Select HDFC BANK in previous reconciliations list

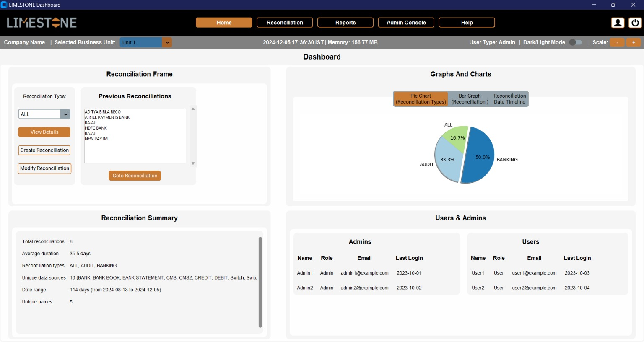96,128
